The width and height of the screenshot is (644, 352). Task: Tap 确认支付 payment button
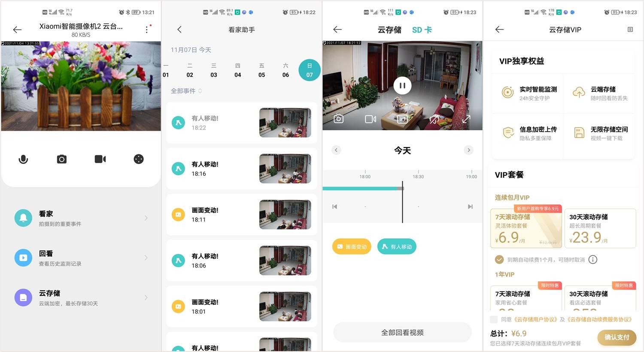click(617, 337)
